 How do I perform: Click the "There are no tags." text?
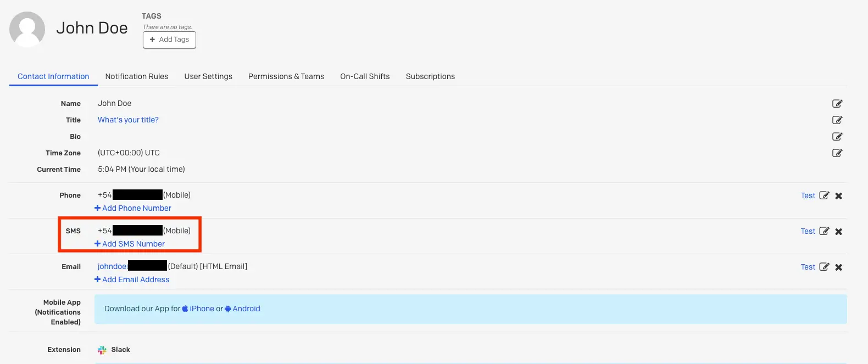(x=168, y=27)
